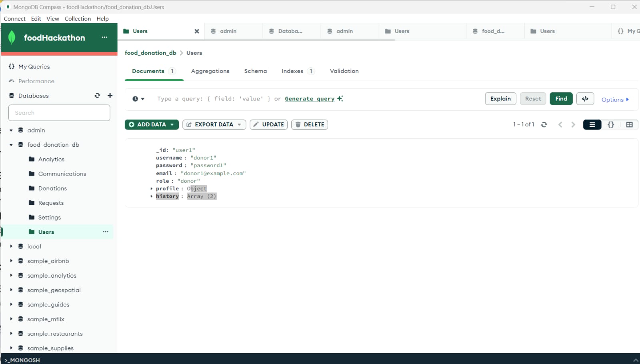Refresh the documents list

(544, 124)
